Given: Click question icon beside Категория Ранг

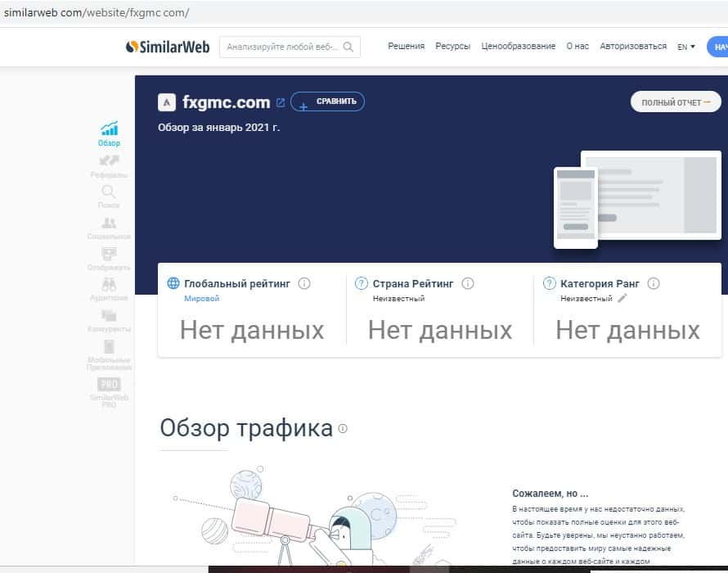Looking at the screenshot, I should (549, 283).
